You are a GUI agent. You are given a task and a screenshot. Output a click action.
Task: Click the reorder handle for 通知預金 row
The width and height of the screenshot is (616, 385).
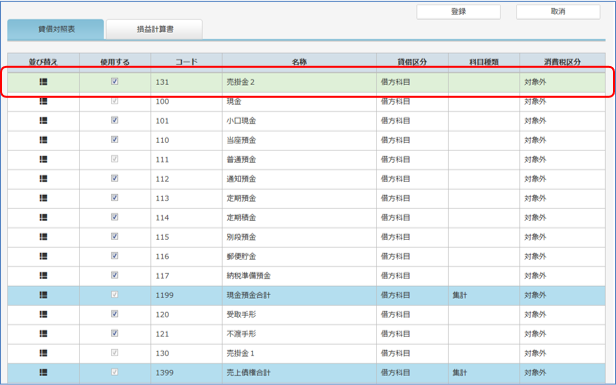pos(43,179)
